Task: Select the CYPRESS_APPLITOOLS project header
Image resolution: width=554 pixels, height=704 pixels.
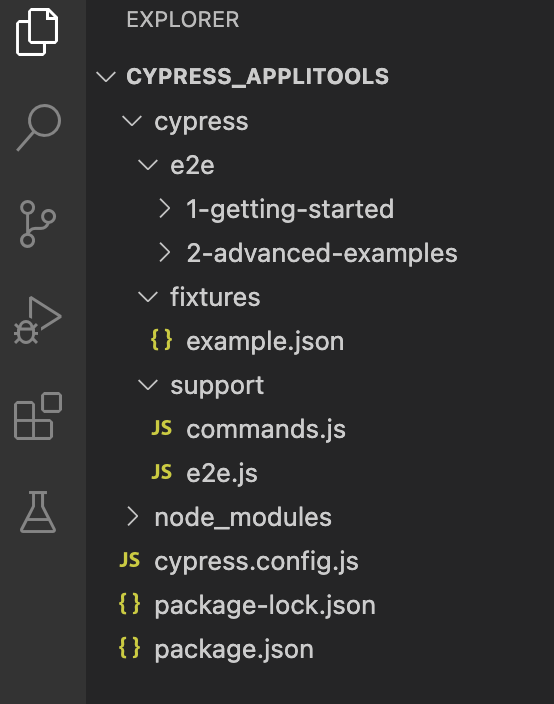Action: tap(258, 76)
